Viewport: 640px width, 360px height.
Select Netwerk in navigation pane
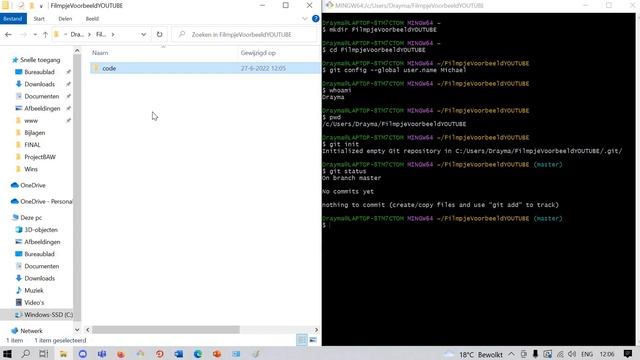[31, 331]
